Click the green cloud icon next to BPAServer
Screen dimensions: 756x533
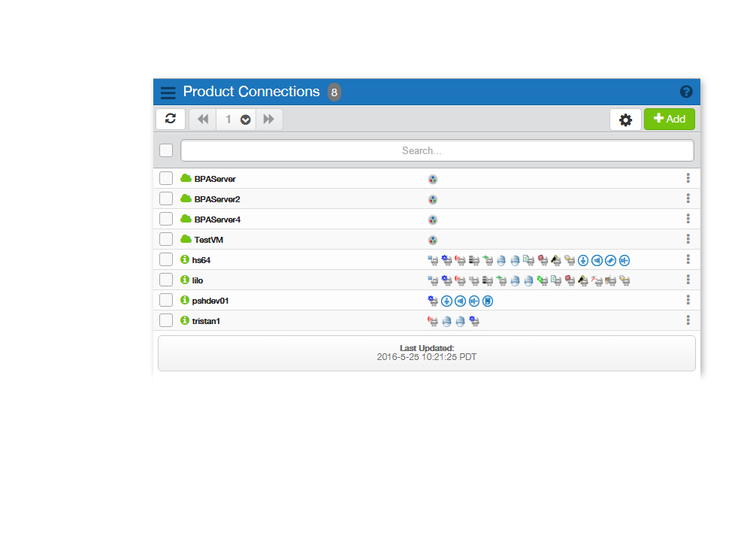(x=186, y=179)
